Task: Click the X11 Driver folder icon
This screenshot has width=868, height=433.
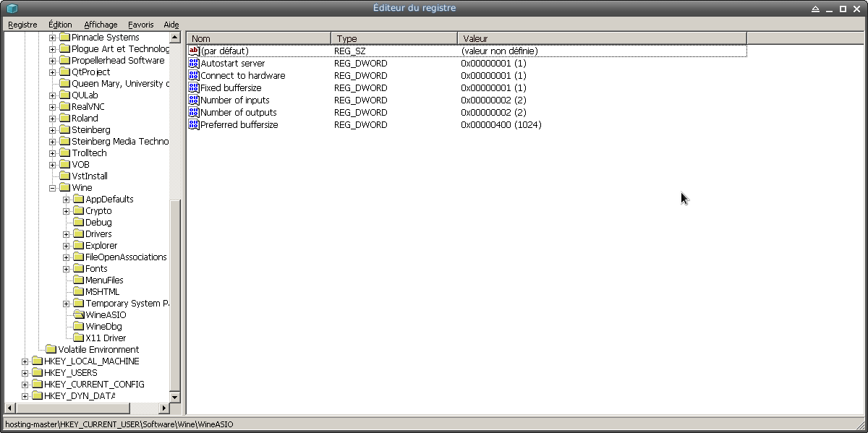Action: [x=78, y=338]
